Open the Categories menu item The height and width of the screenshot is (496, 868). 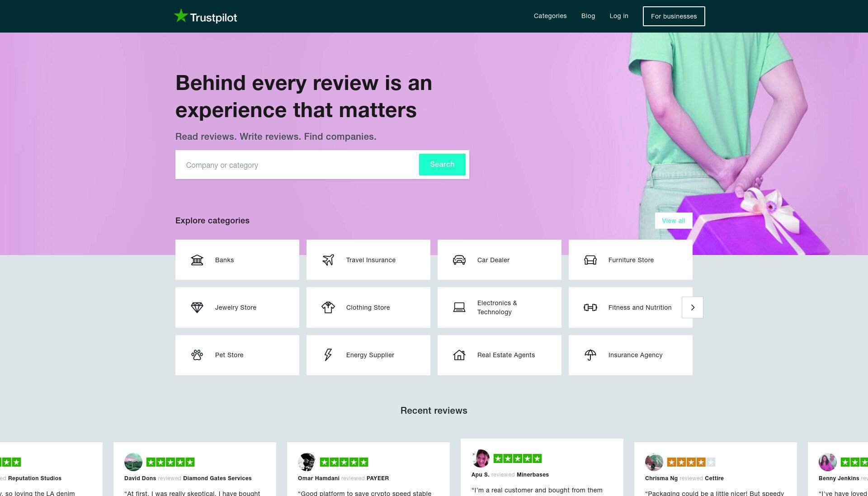coord(550,16)
